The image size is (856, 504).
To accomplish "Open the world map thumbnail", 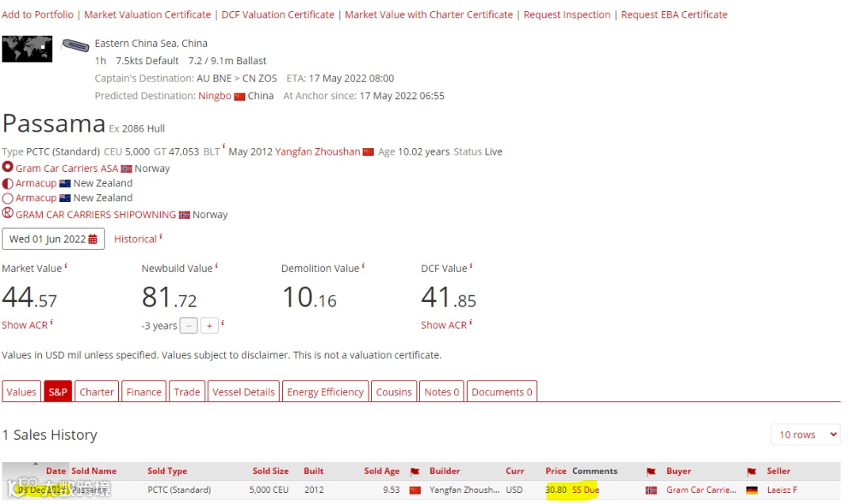I will [27, 49].
